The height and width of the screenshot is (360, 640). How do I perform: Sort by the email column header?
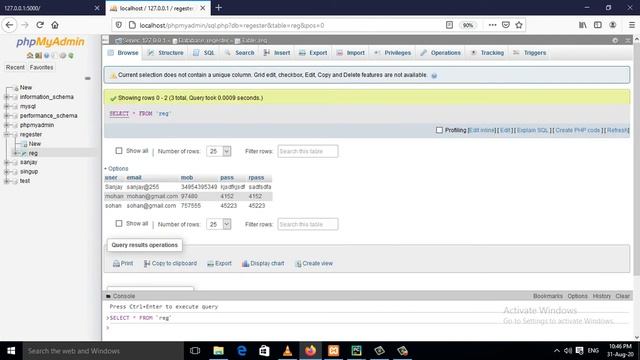[x=134, y=178]
